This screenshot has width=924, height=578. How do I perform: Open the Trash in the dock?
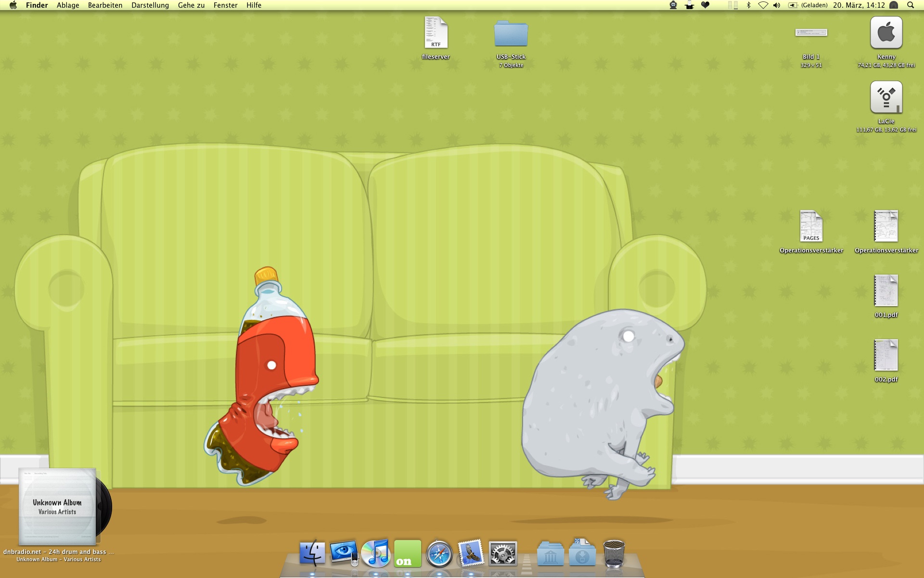click(614, 553)
